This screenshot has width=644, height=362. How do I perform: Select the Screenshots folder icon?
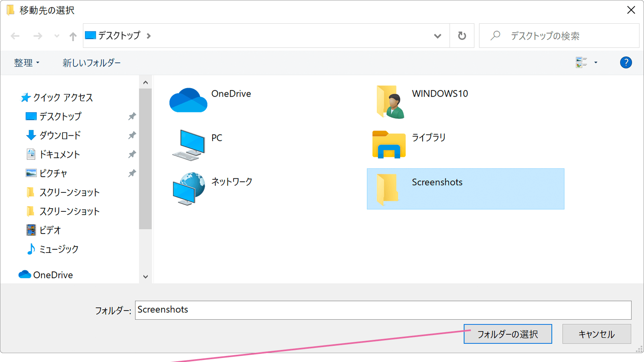point(388,189)
